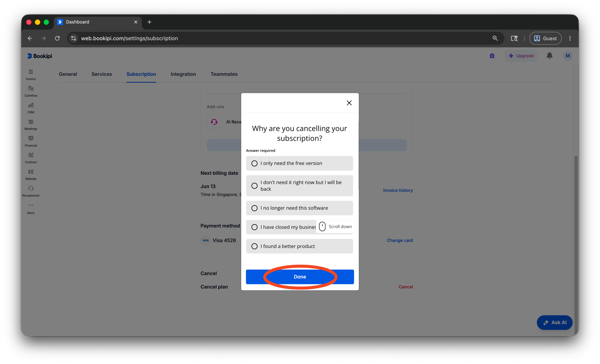Click the 'Payment method' heading
The image size is (600, 364).
220,226
